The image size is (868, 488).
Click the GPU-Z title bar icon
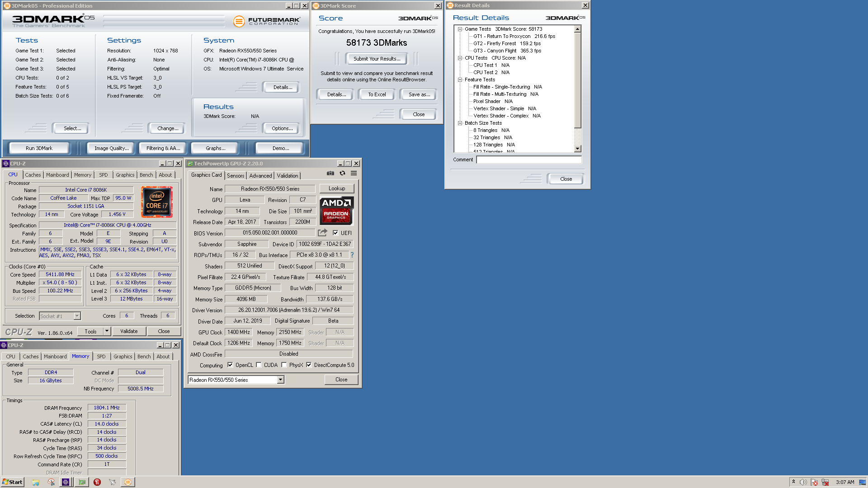pos(190,164)
